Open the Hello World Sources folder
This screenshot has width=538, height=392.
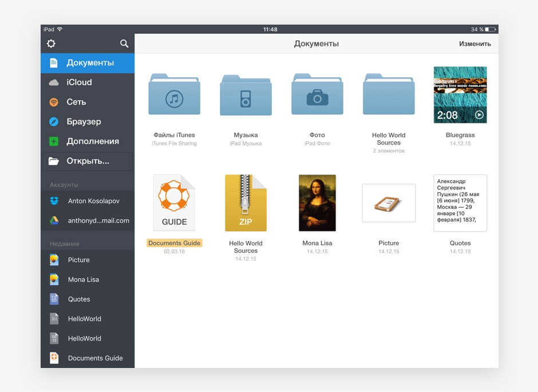[x=389, y=95]
